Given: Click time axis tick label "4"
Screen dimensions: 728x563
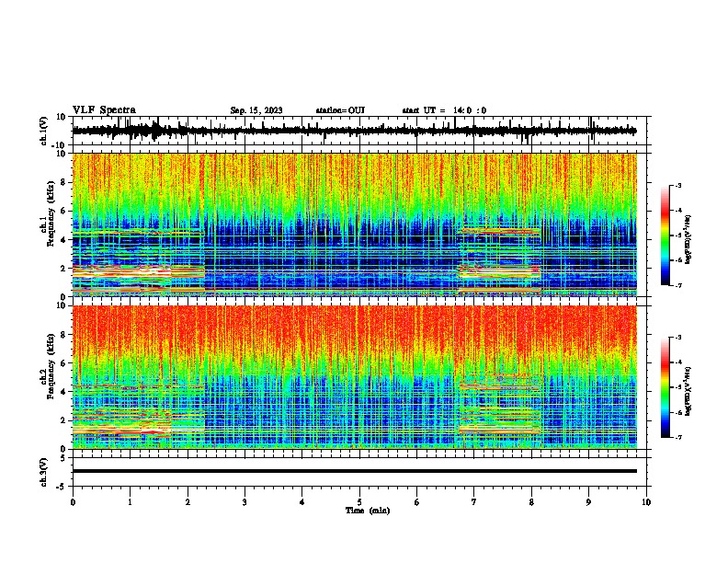Looking at the screenshot, I should (x=302, y=502).
